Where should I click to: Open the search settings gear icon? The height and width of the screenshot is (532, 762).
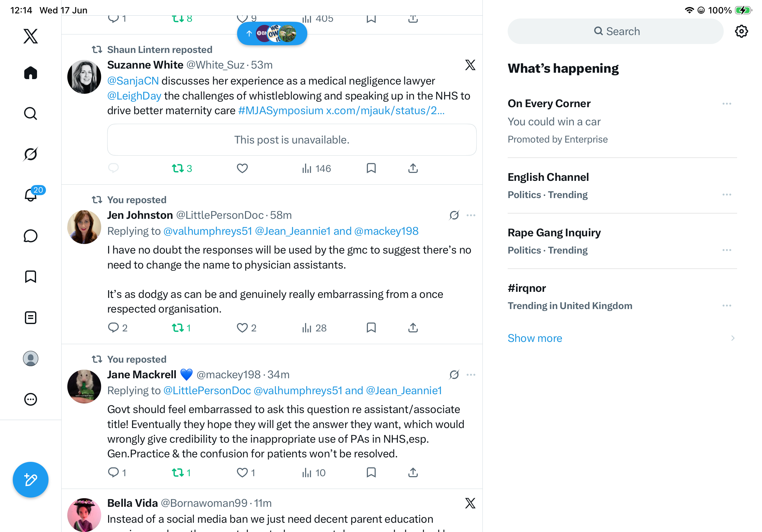741,31
